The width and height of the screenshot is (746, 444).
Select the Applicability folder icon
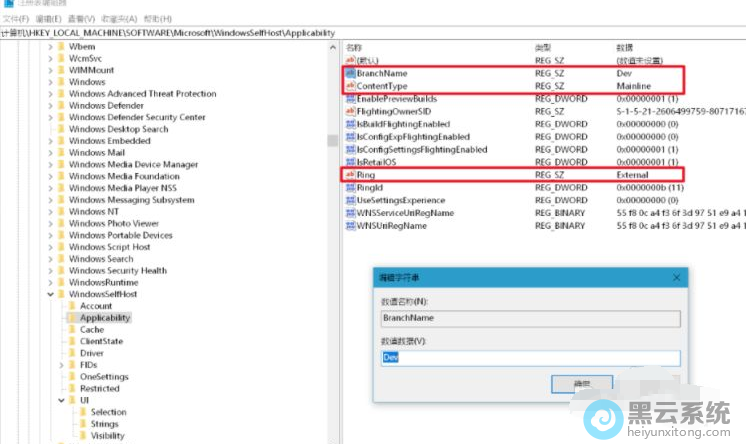pyautogui.click(x=72, y=318)
